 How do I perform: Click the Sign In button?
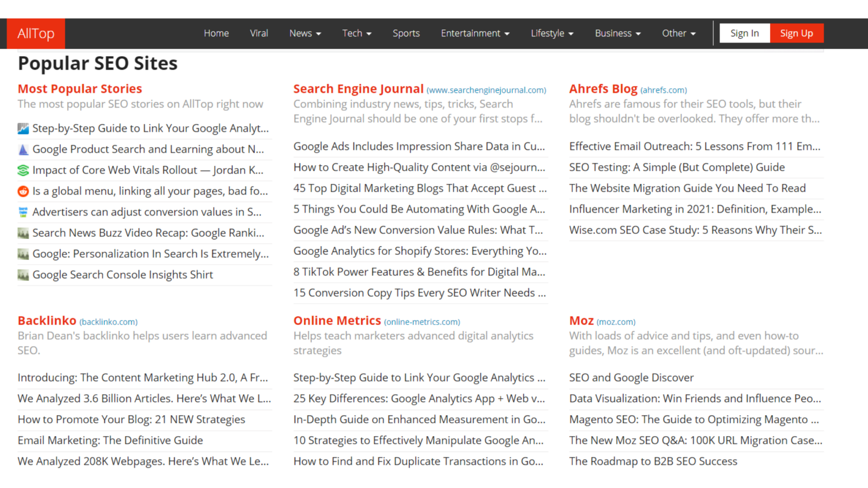pos(745,33)
